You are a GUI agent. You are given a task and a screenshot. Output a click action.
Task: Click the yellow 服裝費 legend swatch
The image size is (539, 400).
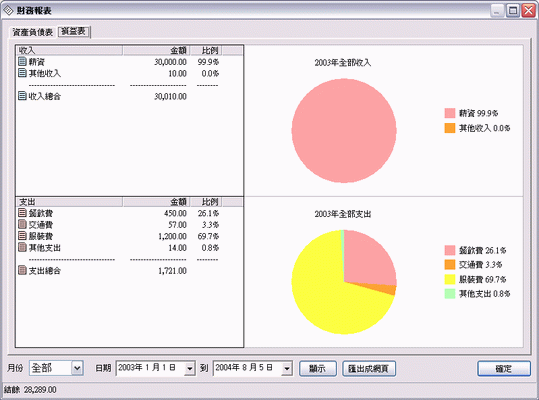pos(450,279)
